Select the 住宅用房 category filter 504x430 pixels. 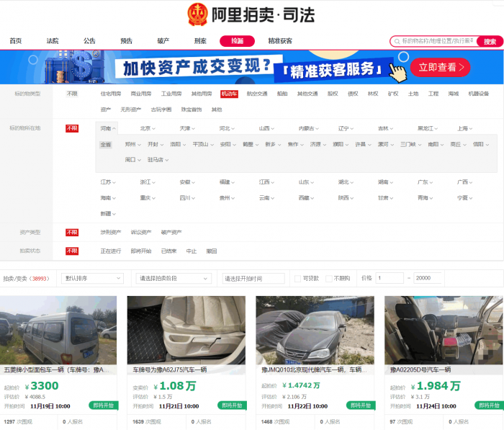tap(111, 94)
